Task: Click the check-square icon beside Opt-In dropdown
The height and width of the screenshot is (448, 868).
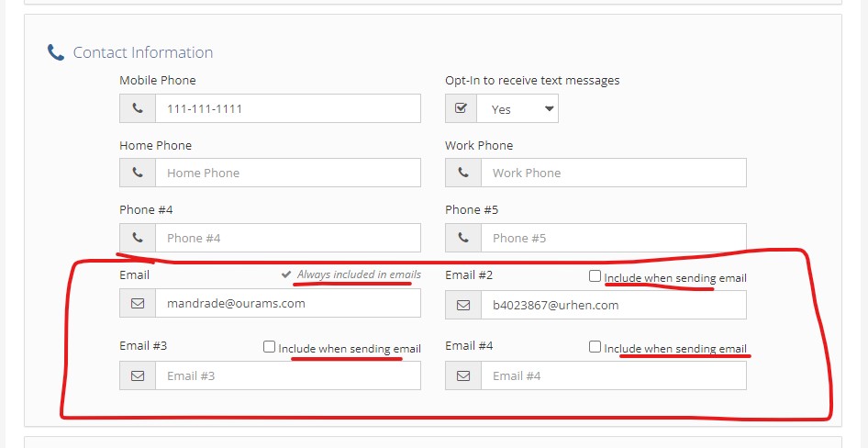Action: point(462,108)
